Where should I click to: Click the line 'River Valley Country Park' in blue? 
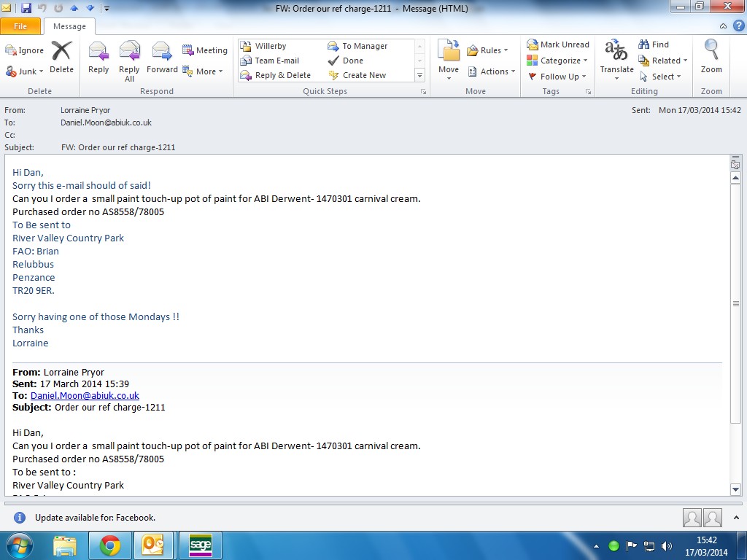(68, 238)
